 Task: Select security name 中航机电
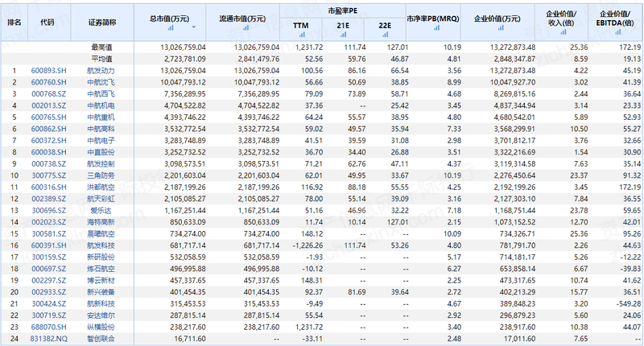101,105
